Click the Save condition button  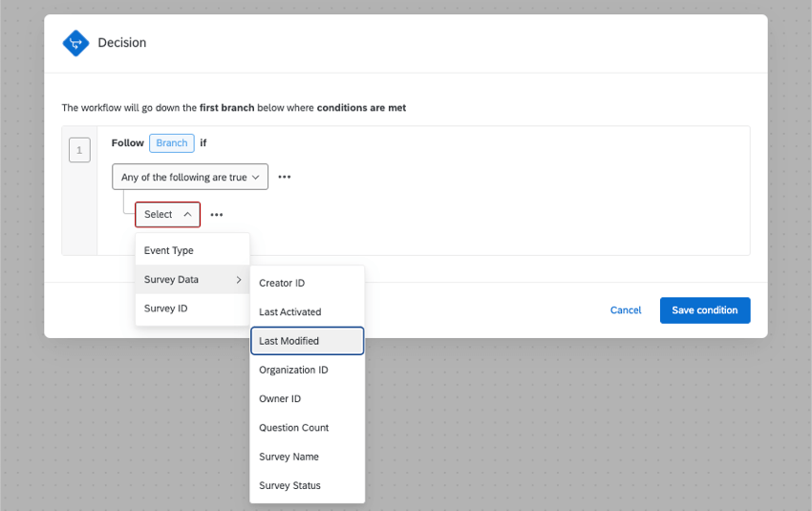point(705,310)
